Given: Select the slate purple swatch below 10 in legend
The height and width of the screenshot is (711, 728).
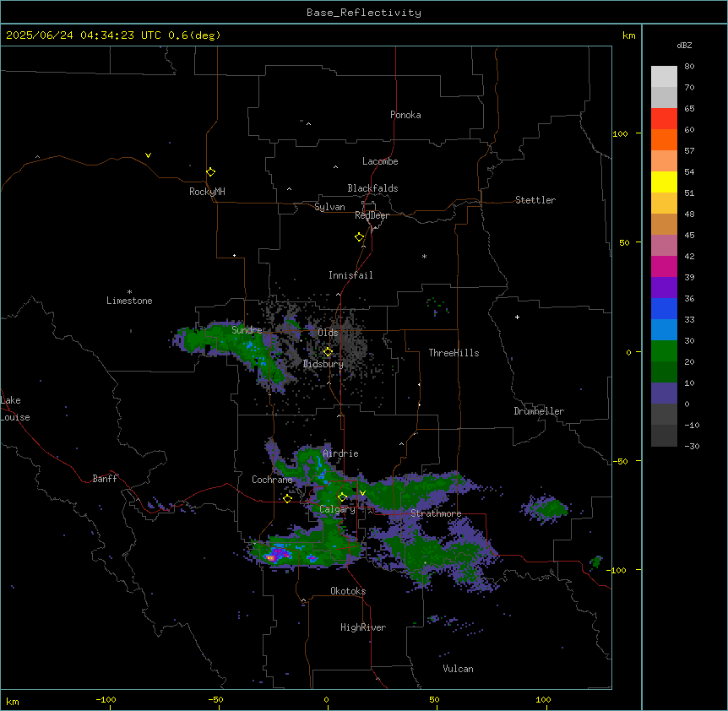Looking at the screenshot, I should tap(664, 393).
